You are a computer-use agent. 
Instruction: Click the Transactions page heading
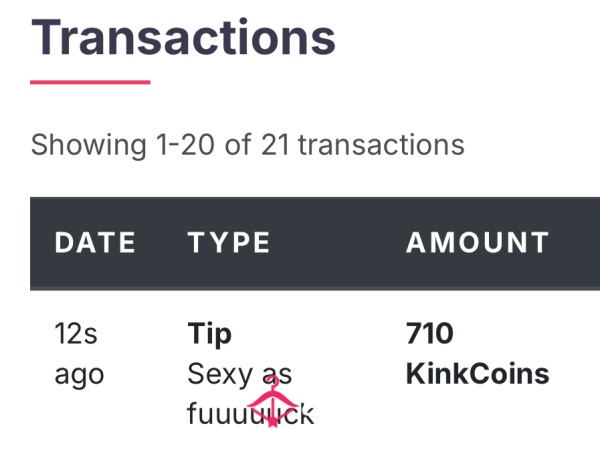pyautogui.click(x=183, y=37)
